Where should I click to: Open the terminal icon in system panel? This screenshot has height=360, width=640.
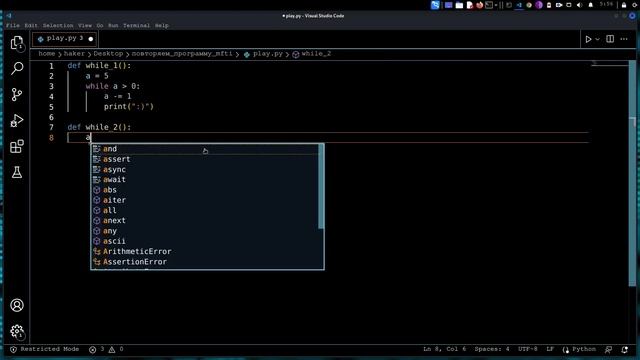pyautogui.click(x=489, y=5)
